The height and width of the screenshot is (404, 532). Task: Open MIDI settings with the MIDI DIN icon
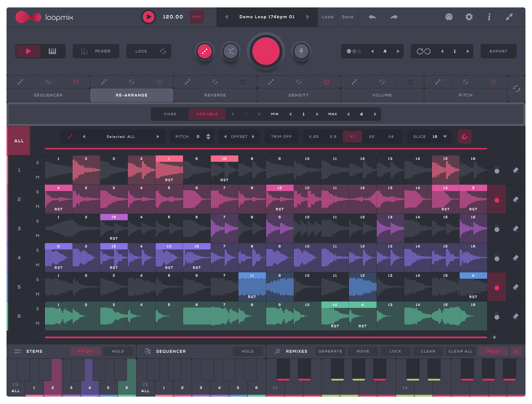coord(449,17)
